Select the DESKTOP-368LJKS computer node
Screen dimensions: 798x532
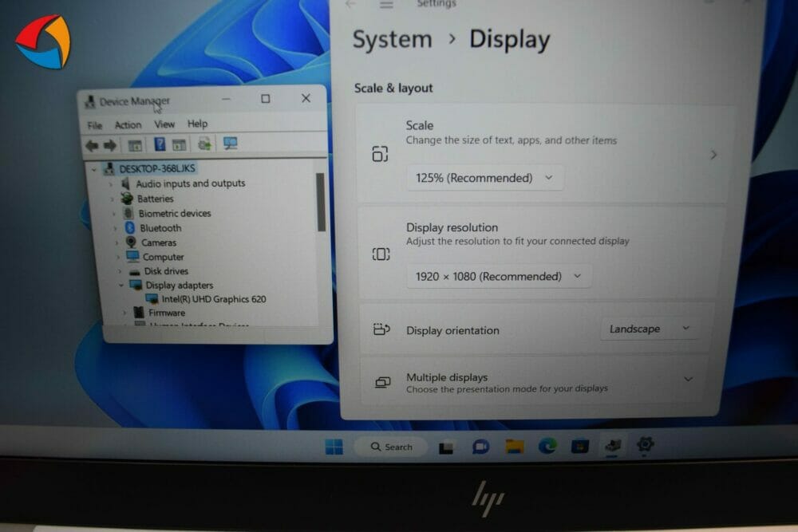point(157,168)
